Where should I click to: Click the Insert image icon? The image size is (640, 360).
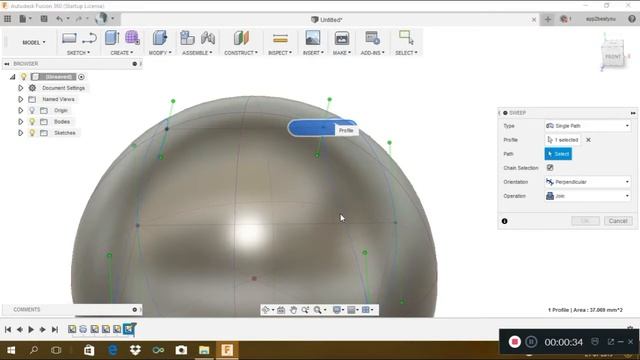pyautogui.click(x=313, y=38)
